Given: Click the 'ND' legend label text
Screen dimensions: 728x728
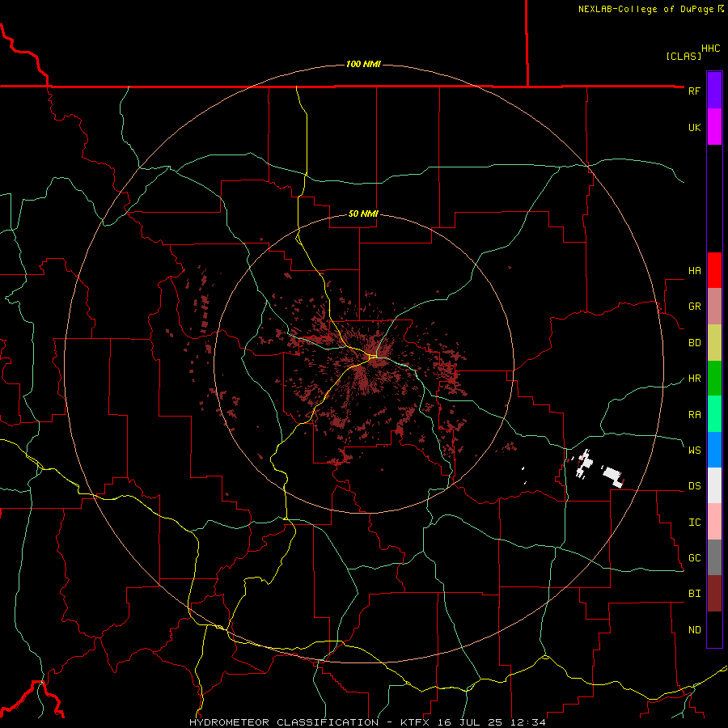Looking at the screenshot, I should coord(694,630).
